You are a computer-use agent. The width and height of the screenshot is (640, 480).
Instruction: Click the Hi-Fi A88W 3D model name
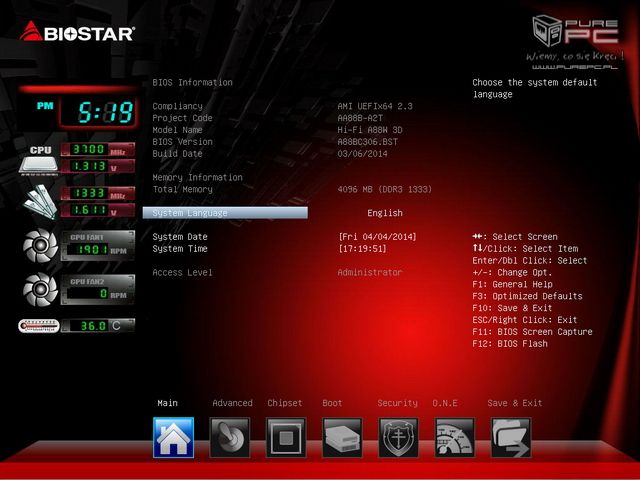coord(370,130)
